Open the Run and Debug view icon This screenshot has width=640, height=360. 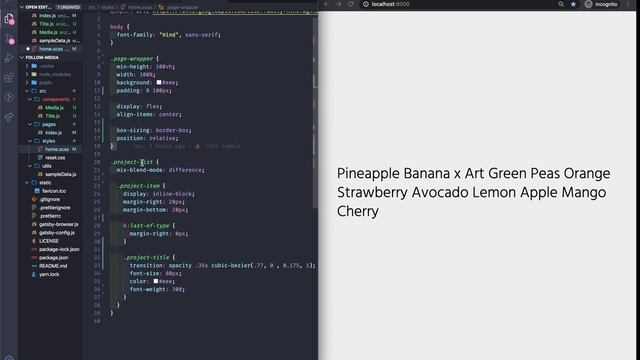coord(9,58)
